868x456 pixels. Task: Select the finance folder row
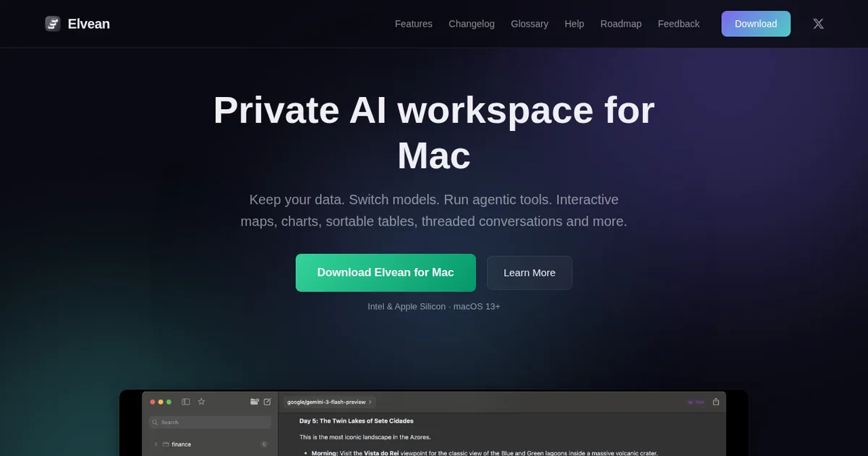tap(210, 444)
